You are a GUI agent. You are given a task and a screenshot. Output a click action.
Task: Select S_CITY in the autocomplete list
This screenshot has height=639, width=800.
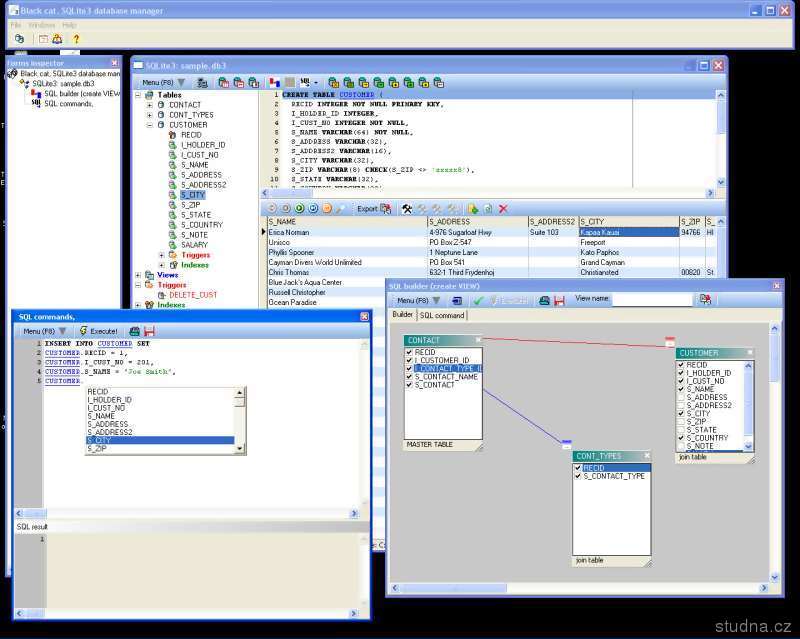coord(160,440)
